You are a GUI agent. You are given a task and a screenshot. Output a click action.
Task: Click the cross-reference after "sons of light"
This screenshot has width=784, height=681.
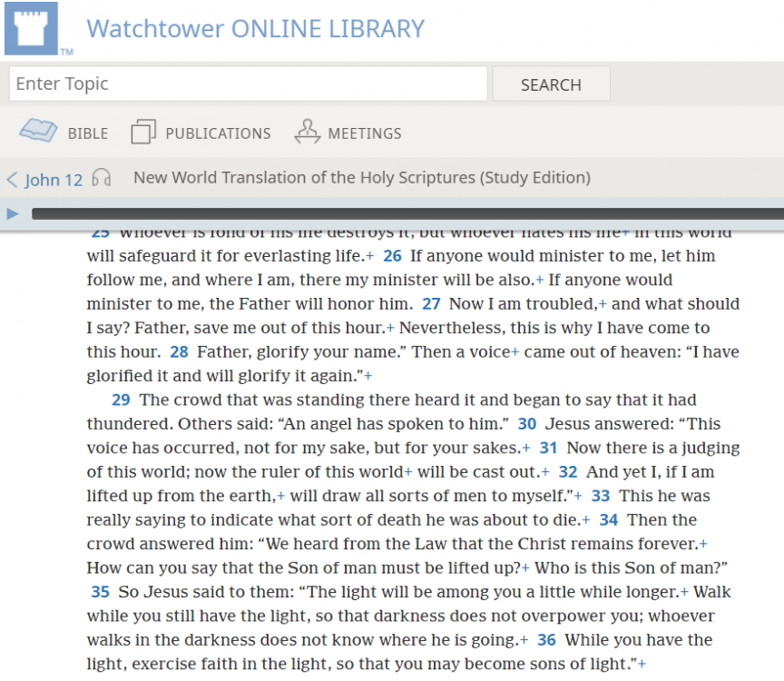(x=642, y=664)
